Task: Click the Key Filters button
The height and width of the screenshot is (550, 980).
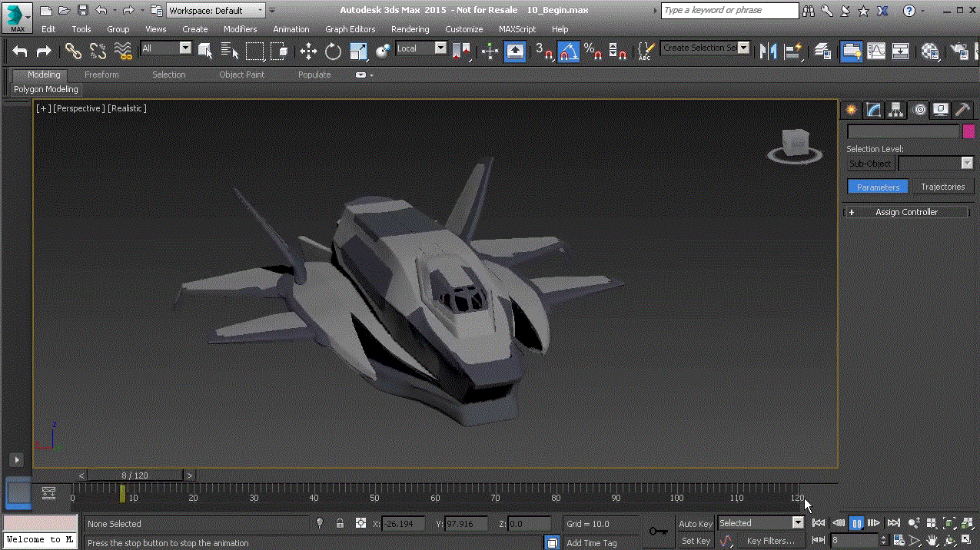Action: pyautogui.click(x=770, y=541)
